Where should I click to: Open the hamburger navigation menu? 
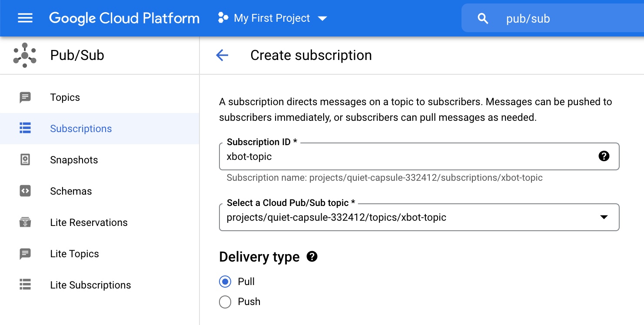coord(25,18)
